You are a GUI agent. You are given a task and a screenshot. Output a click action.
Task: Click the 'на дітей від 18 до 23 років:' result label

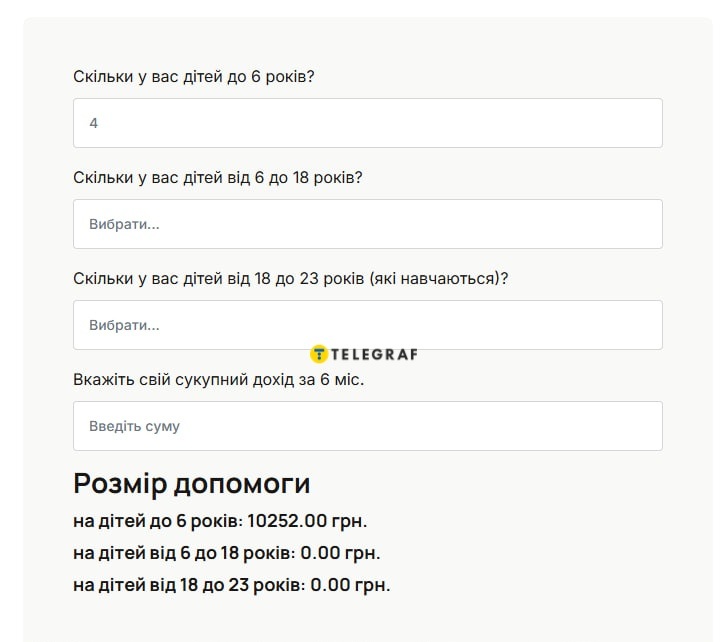click(188, 585)
